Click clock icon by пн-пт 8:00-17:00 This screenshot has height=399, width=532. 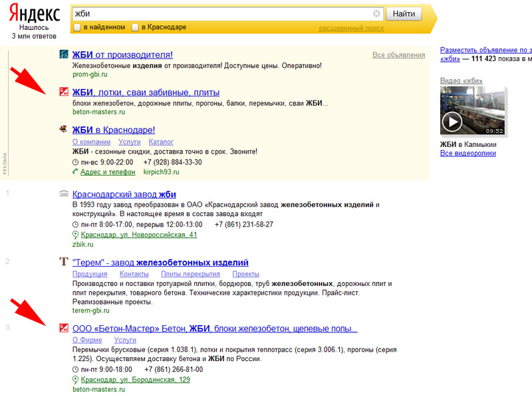point(75,225)
